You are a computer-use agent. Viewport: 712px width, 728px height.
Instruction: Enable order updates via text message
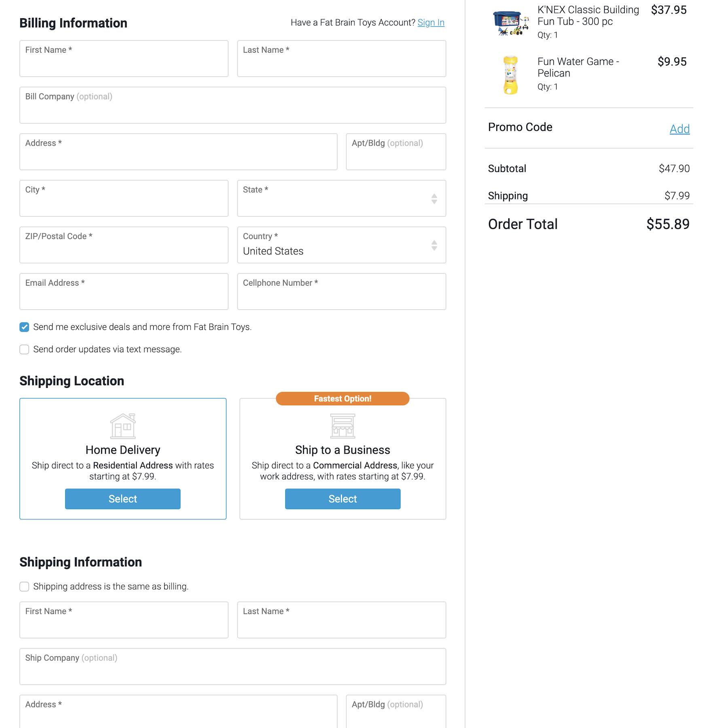click(24, 349)
